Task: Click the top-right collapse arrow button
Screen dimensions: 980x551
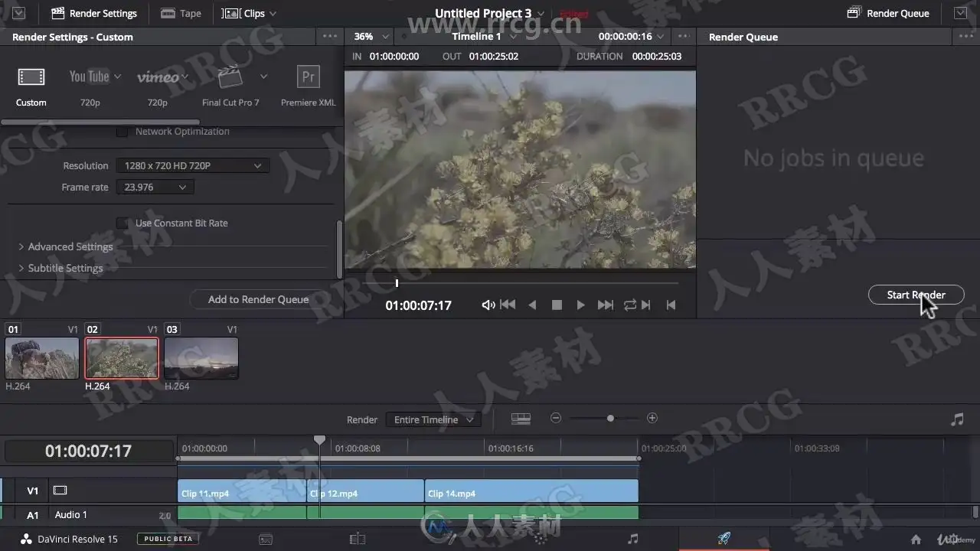Action: click(x=960, y=13)
